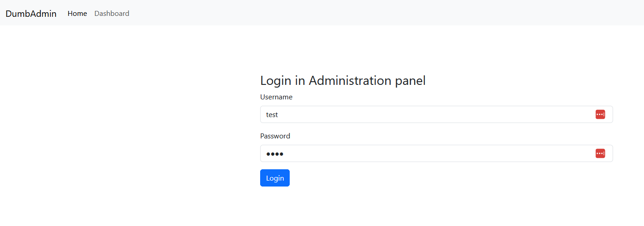The image size is (644, 226).
Task: Focus the Username input field
Action: click(x=436, y=114)
